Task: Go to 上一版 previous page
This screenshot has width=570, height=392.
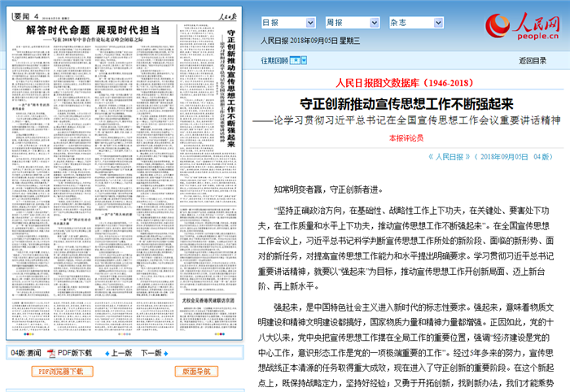Action: tap(121, 354)
